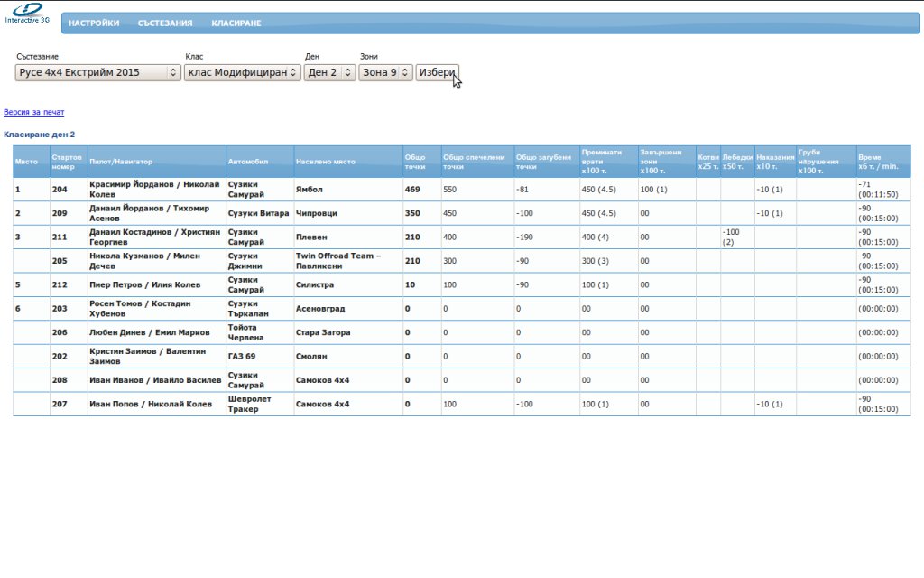Click the Автомобил column header

point(248,162)
